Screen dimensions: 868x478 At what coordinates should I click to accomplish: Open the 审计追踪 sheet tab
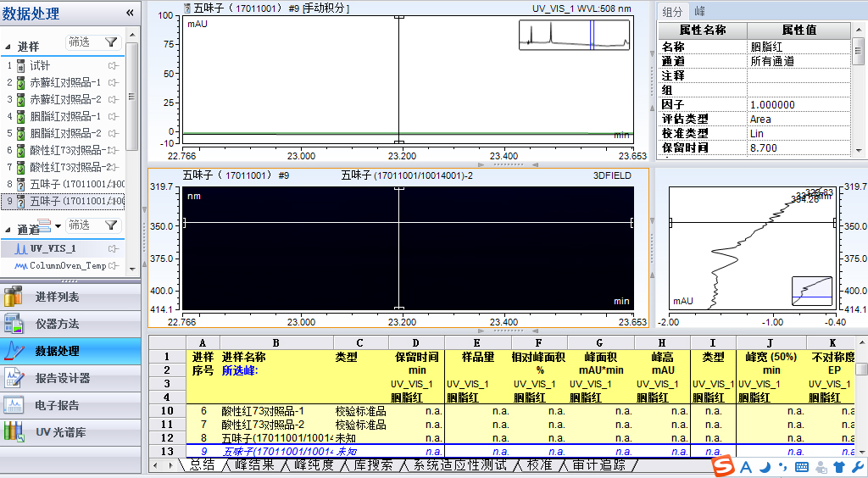pos(599,464)
